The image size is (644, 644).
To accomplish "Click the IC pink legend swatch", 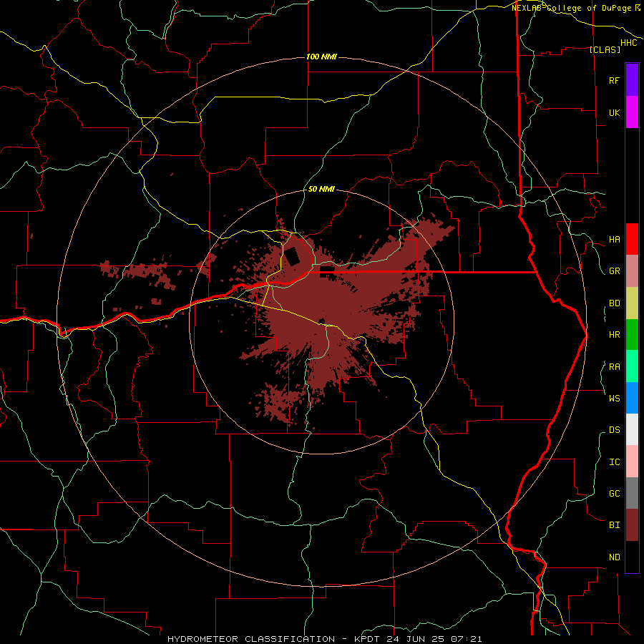I will tap(632, 462).
